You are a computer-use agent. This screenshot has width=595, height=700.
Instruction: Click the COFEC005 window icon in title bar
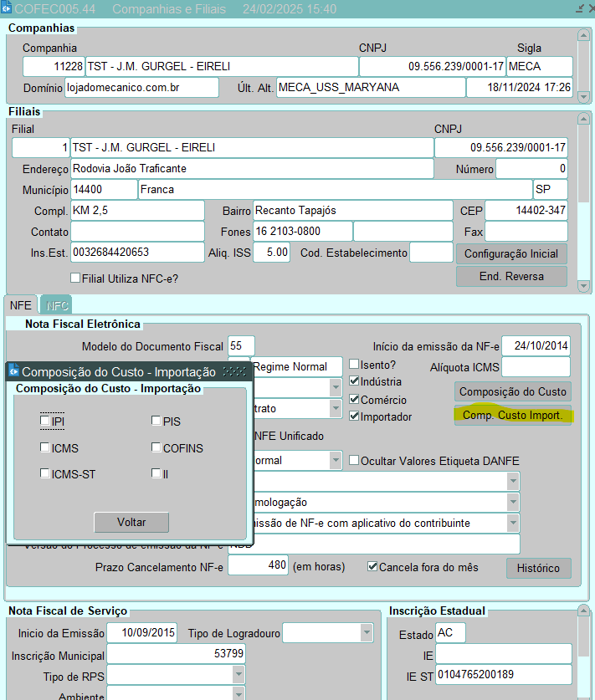pos(8,8)
